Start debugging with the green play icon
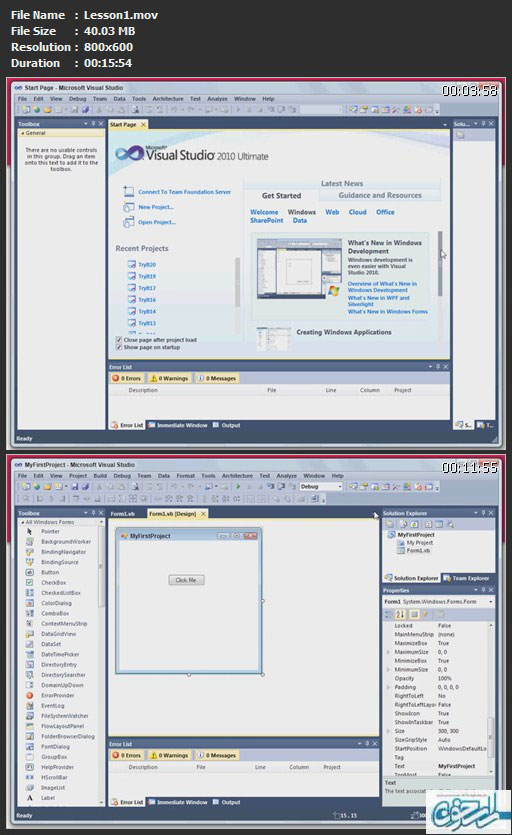This screenshot has width=512, height=835. click(x=238, y=486)
